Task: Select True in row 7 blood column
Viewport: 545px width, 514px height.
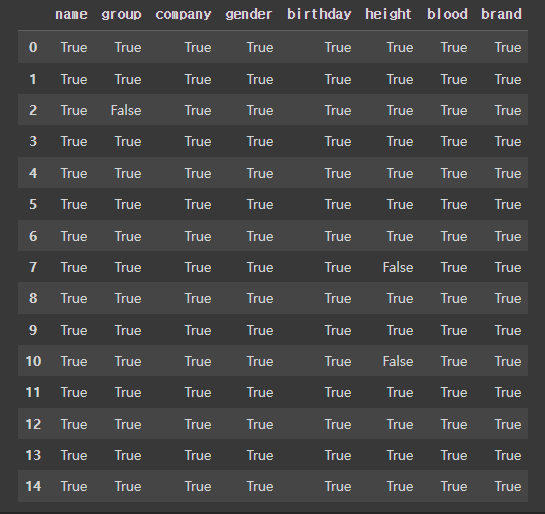Action: click(x=454, y=268)
